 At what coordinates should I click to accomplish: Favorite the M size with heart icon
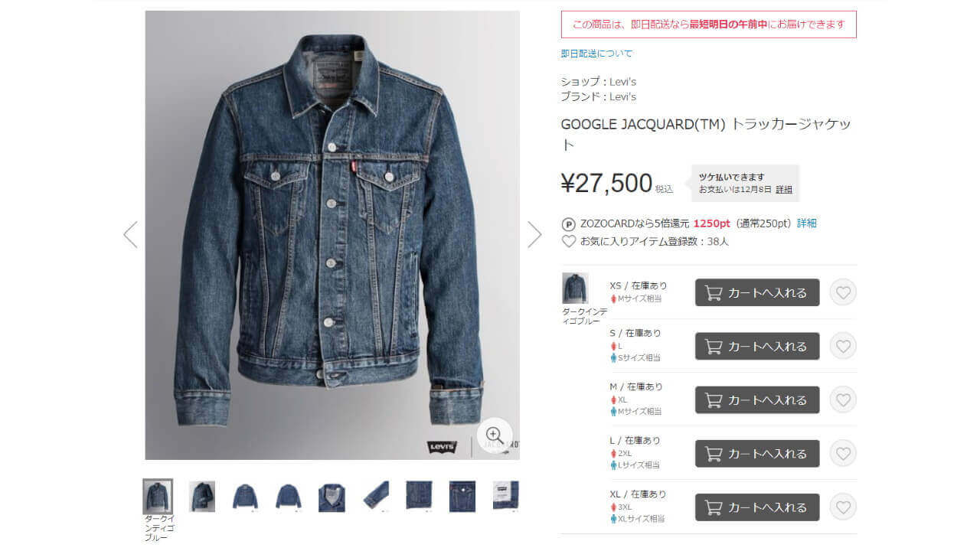point(843,399)
